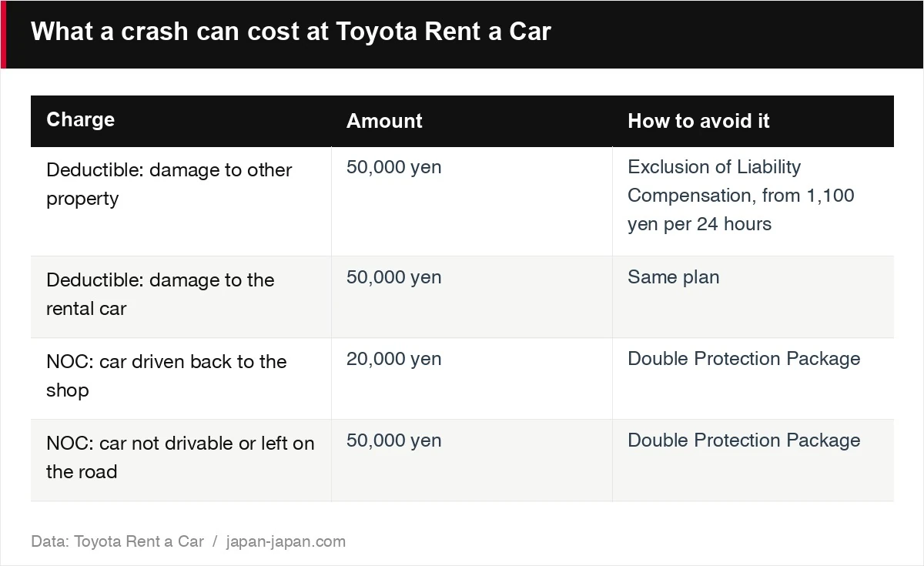The height and width of the screenshot is (566, 924).
Task: Click 'Deductible: damage to the rental car' cell
Action: point(181,296)
